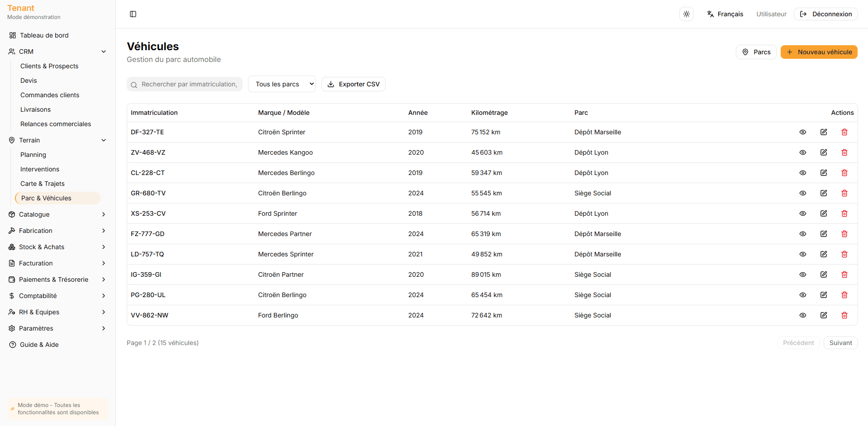Viewport: 868px width, 426px height.
Task: Open the Planning page
Action: click(33, 155)
